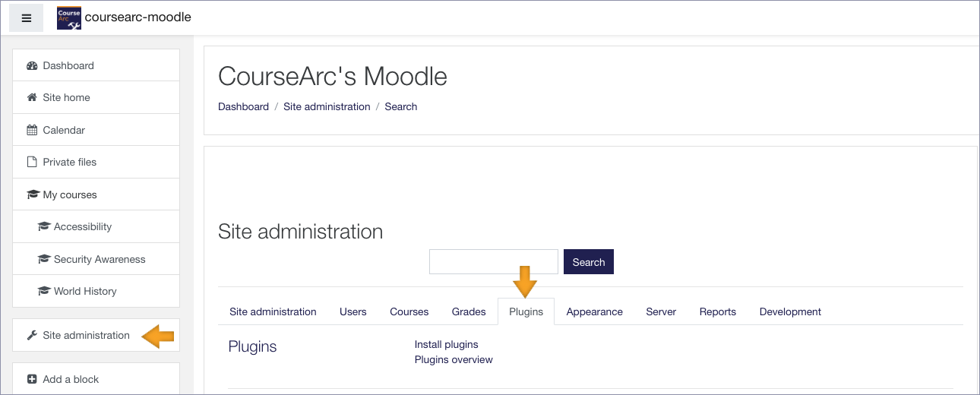This screenshot has height=395, width=980.
Task: Click the My courses graduation cap icon
Action: [x=33, y=194]
